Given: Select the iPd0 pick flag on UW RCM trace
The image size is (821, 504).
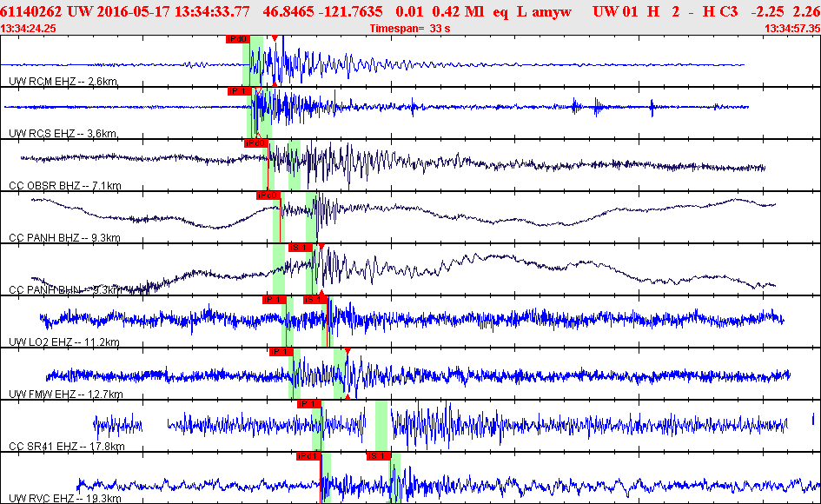Looking at the screenshot, I should coord(237,38).
